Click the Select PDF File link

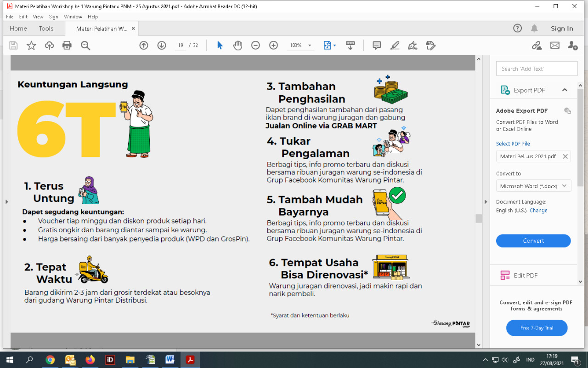point(513,144)
